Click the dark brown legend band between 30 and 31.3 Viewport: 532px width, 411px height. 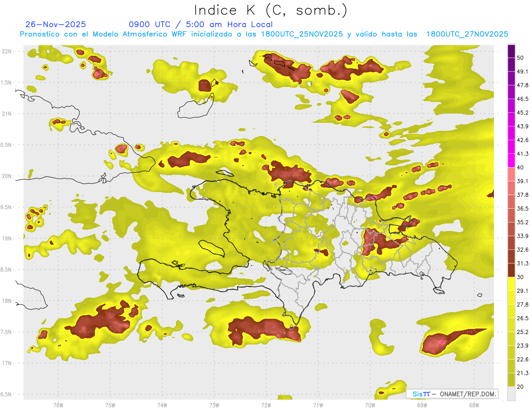[511, 270]
